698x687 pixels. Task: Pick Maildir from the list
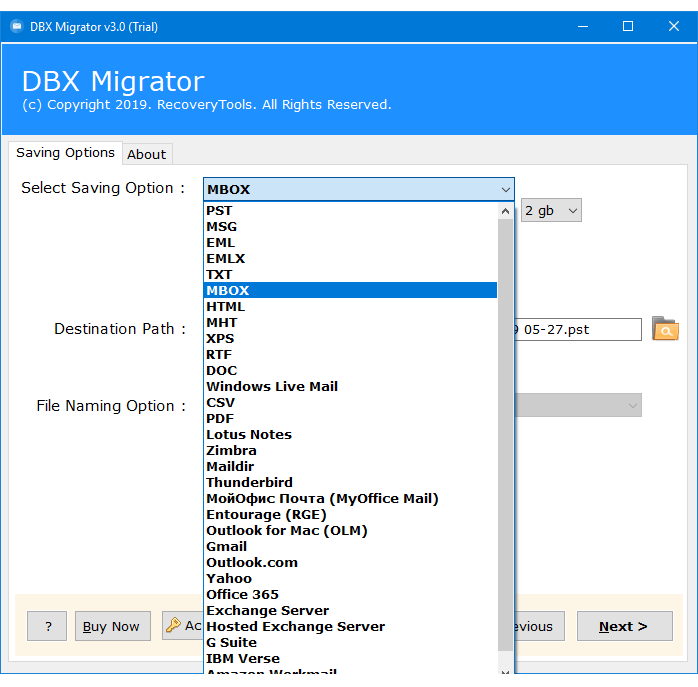(350, 467)
